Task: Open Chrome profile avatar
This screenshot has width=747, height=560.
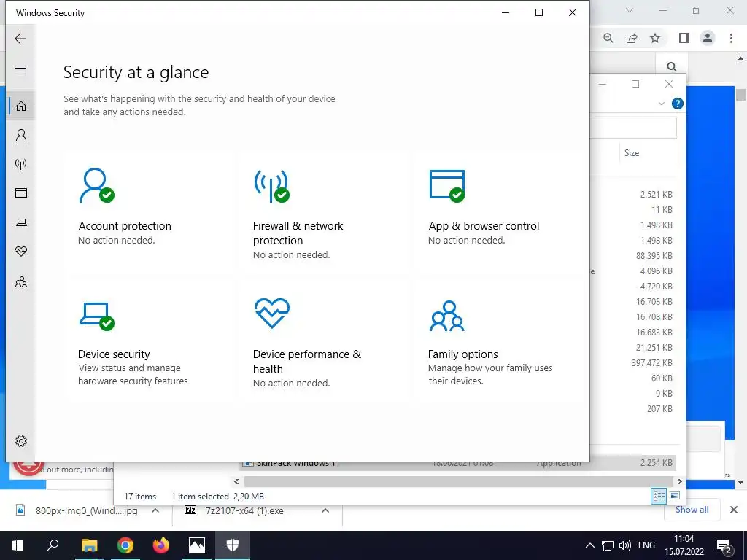Action: click(708, 38)
